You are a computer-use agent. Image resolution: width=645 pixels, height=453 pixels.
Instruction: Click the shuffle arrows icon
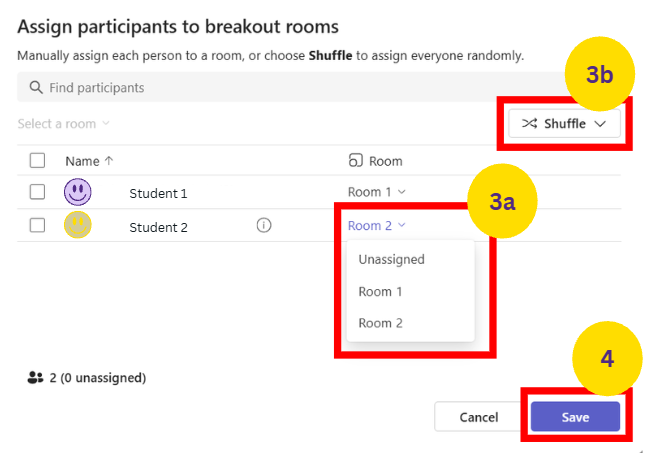point(530,124)
